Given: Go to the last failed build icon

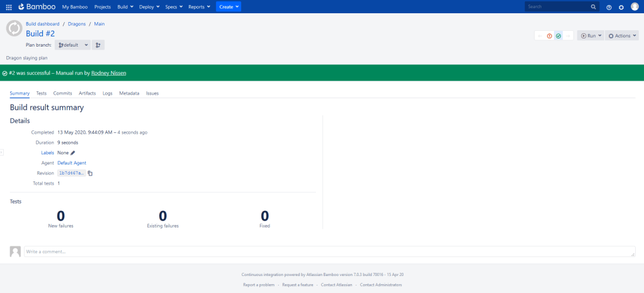Looking at the screenshot, I should [x=549, y=36].
